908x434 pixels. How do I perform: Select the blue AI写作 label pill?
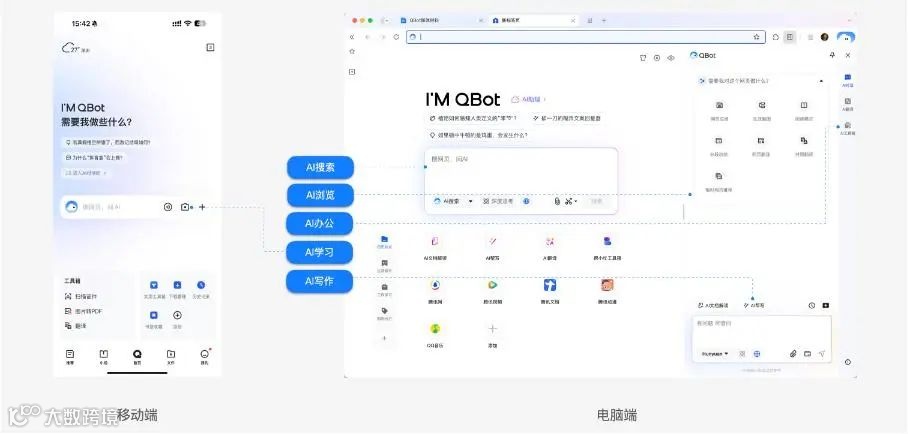click(x=320, y=282)
